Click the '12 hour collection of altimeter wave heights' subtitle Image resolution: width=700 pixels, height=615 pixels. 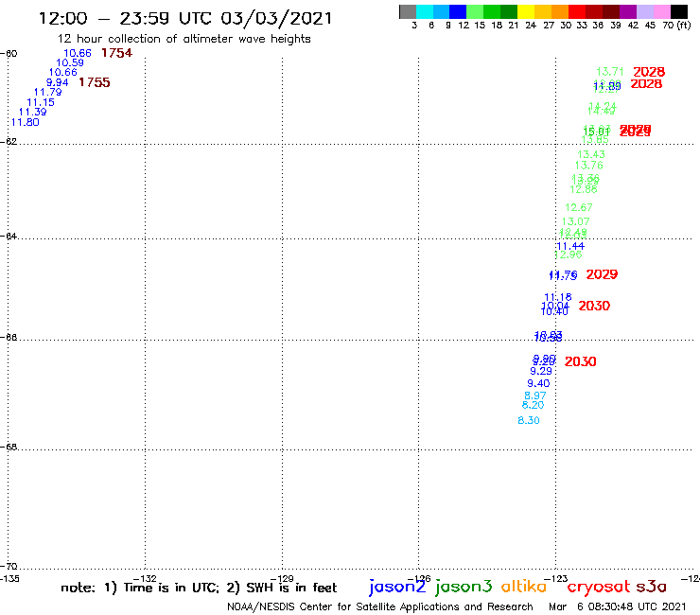click(x=184, y=39)
